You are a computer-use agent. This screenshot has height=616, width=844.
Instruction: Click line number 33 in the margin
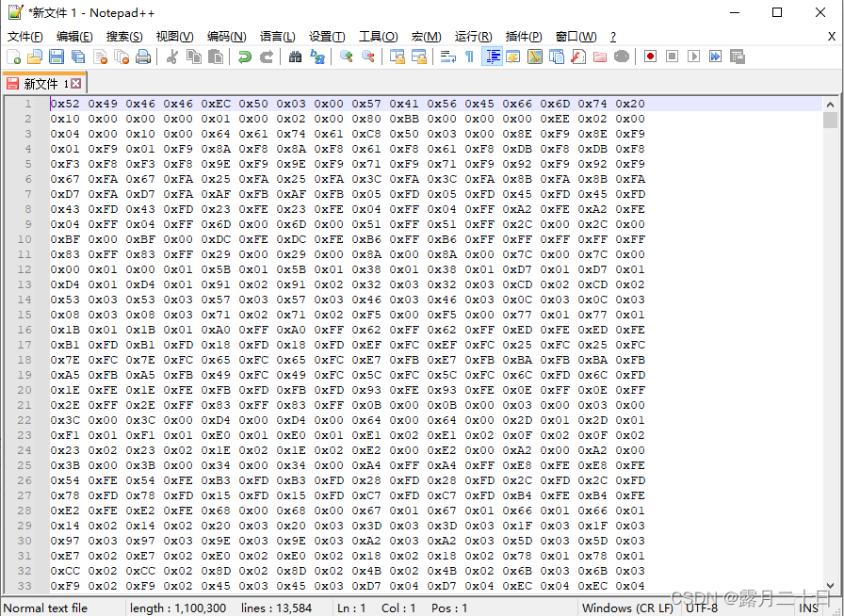pos(24,586)
